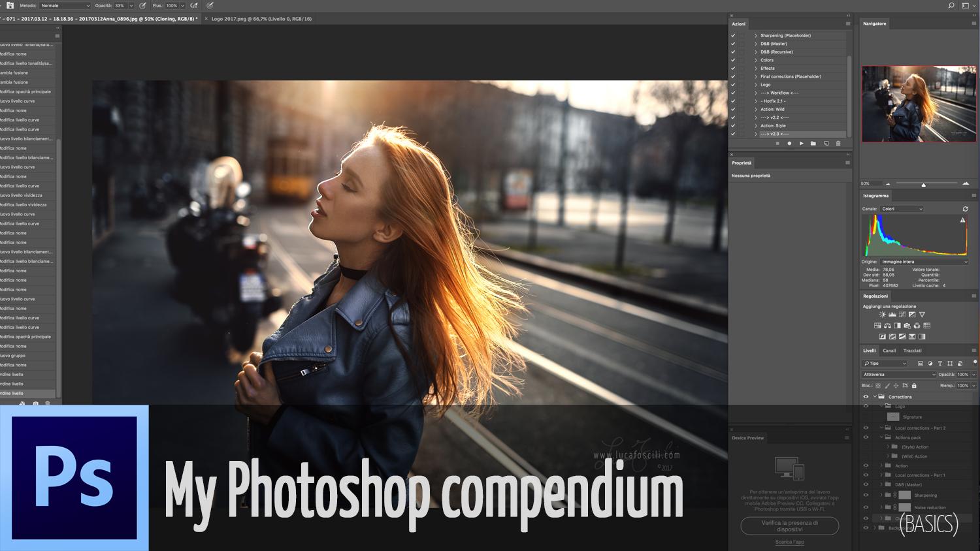Expand the - Hotfix 2.1 - action set
The height and width of the screenshot is (551, 980).
[756, 101]
